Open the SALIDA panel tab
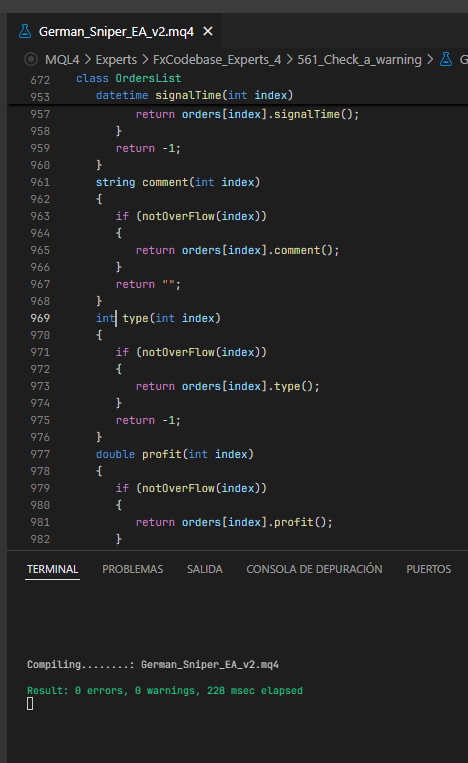 pos(204,569)
